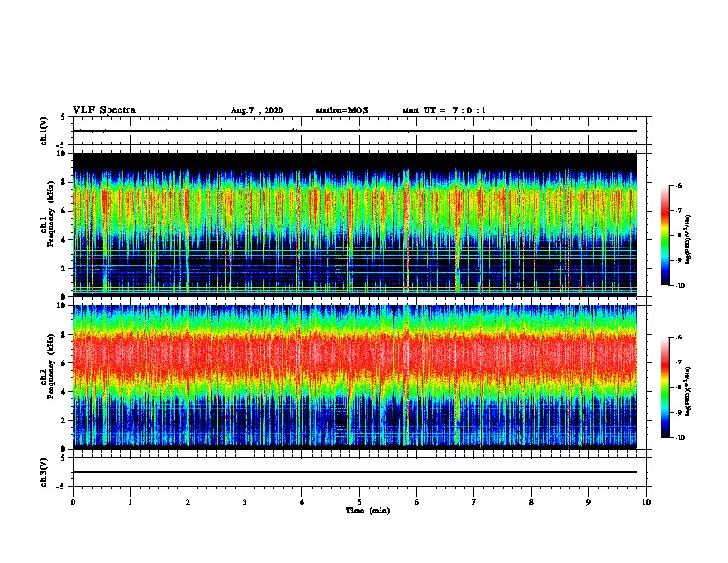Click time axis tick label "9"
This screenshot has height=563, width=728.
coord(588,502)
